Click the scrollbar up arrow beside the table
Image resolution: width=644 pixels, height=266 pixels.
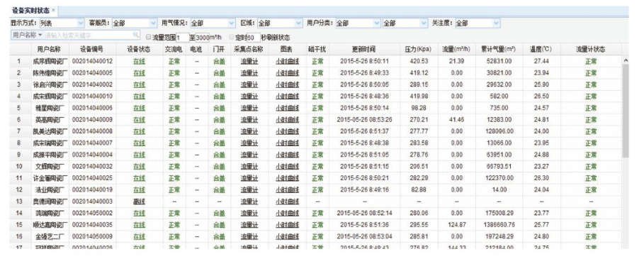tap(626, 61)
